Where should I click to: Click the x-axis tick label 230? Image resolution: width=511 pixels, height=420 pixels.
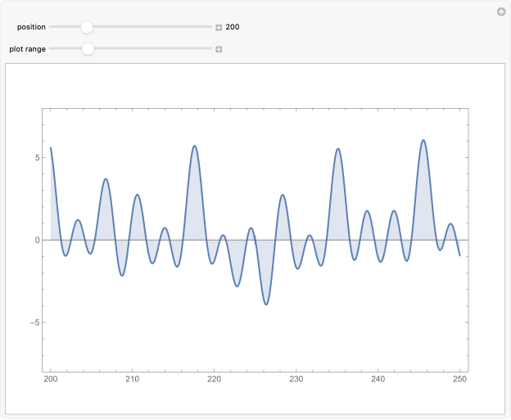point(296,379)
